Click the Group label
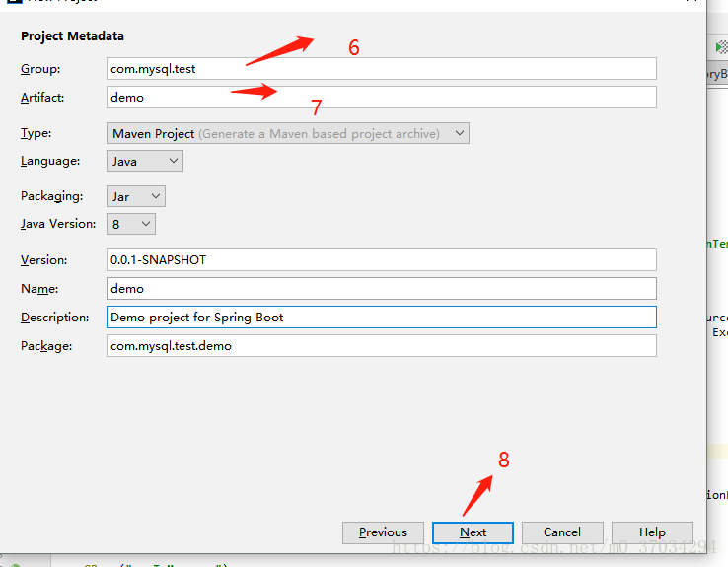This screenshot has height=567, width=728. pyautogui.click(x=40, y=69)
